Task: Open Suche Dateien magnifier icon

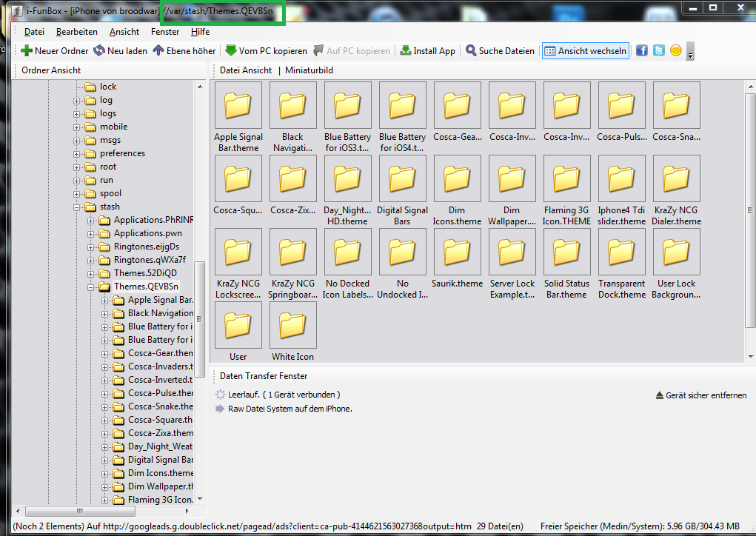Action: click(x=471, y=50)
